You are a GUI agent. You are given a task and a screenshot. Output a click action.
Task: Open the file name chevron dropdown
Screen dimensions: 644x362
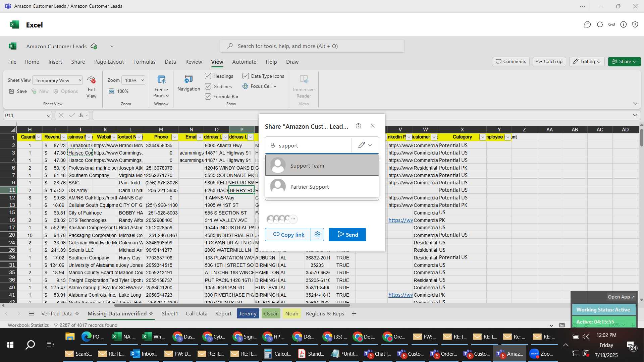[112, 46]
